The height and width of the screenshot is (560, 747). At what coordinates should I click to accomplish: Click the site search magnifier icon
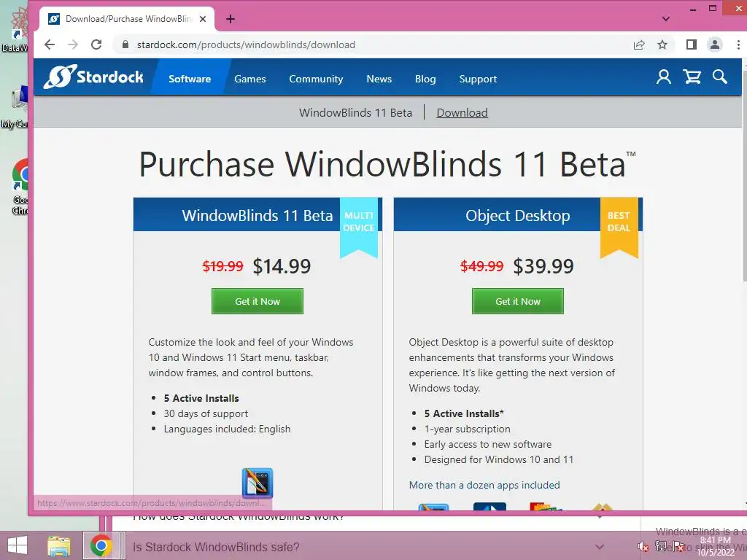coord(720,77)
